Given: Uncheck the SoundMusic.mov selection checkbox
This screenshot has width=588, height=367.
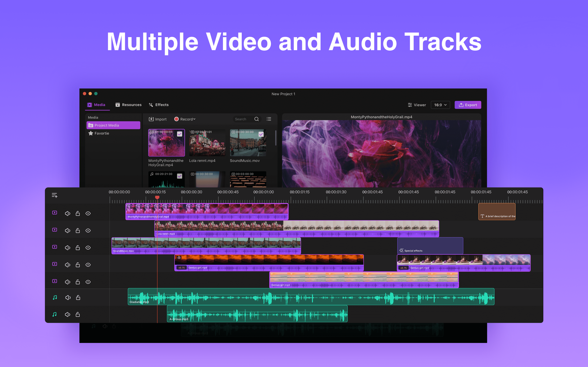Looking at the screenshot, I should 261,134.
